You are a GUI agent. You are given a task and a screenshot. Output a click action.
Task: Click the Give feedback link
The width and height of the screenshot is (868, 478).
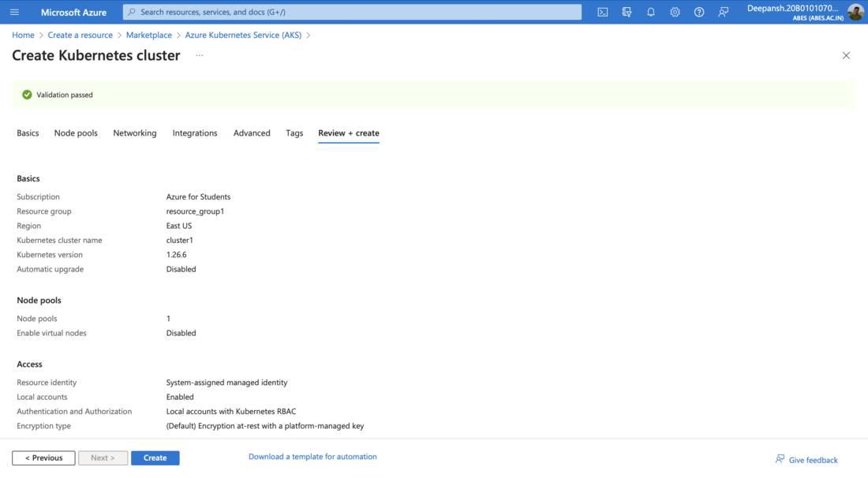pyautogui.click(x=814, y=460)
